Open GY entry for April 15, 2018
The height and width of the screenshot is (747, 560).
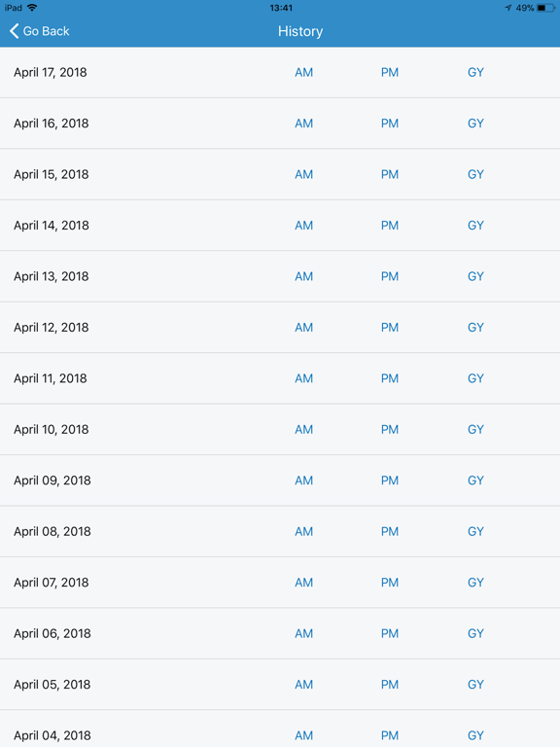(x=475, y=174)
